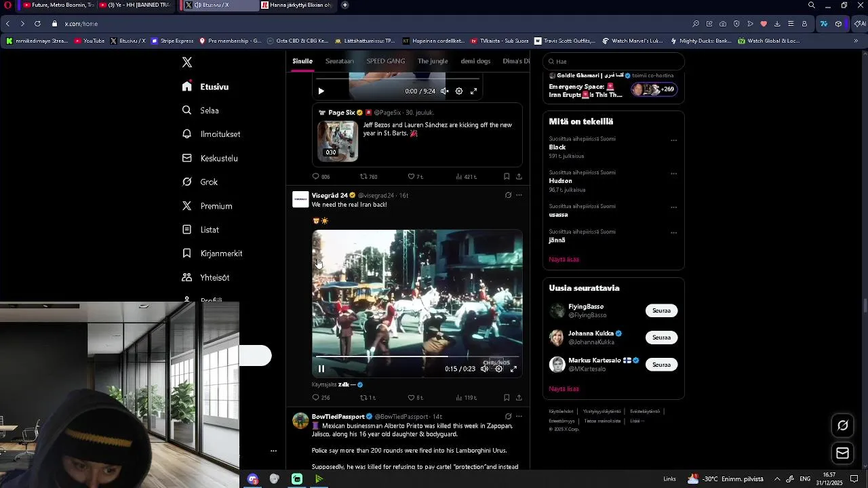The width and height of the screenshot is (868, 488).
Task: Open settings of the 0:23 video
Action: (x=499, y=369)
